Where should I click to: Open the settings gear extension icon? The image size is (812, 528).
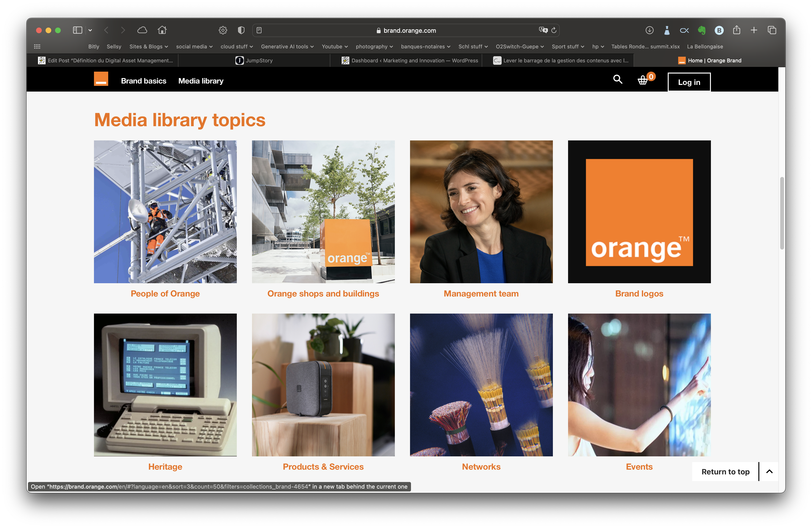pos(223,30)
